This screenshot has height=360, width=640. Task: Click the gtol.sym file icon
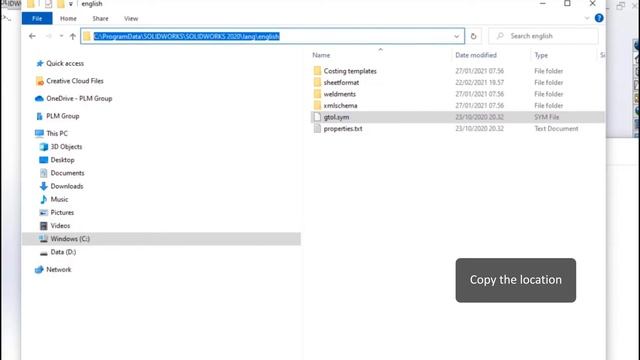[x=317, y=117]
